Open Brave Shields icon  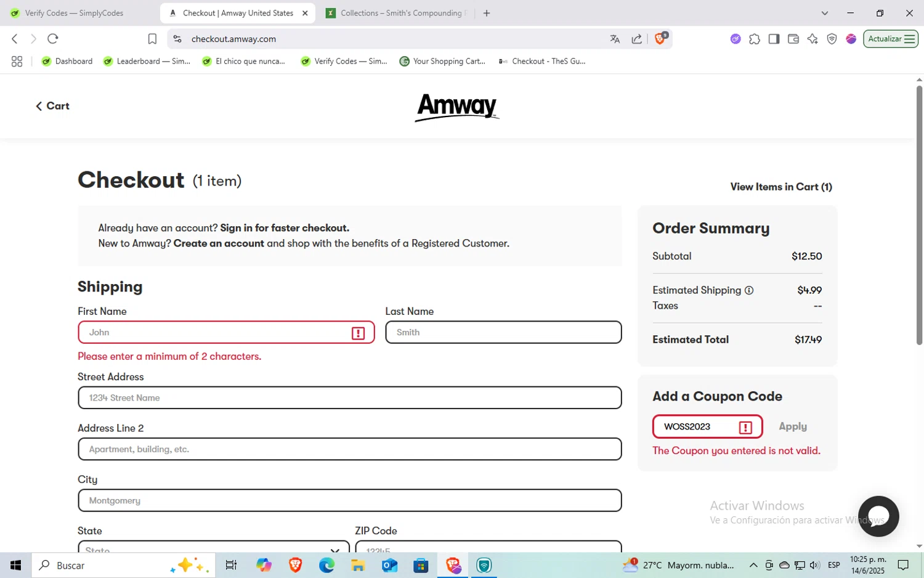pos(660,38)
